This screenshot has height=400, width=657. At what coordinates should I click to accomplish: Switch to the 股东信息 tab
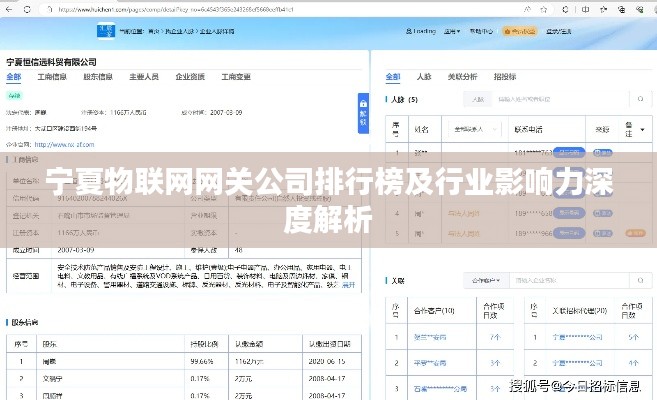coord(98,77)
